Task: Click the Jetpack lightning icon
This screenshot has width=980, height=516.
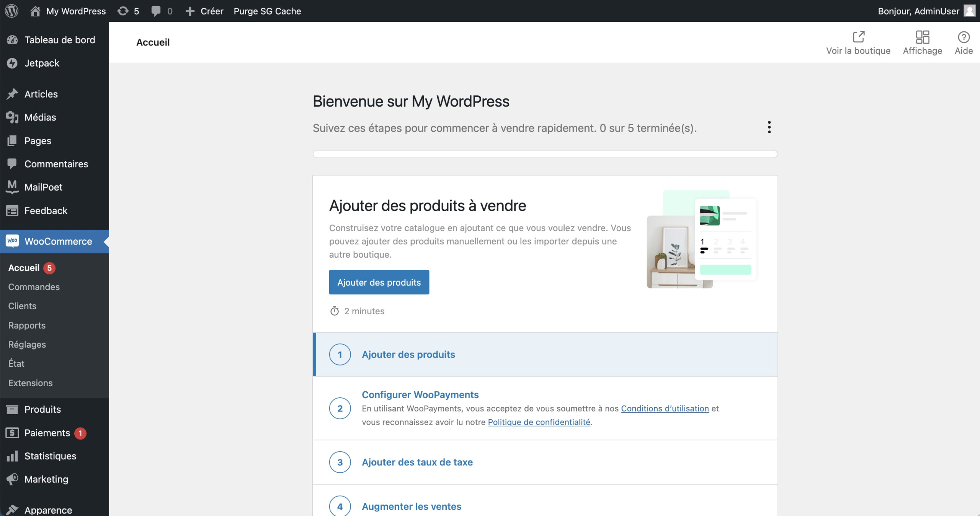Action: click(x=12, y=63)
